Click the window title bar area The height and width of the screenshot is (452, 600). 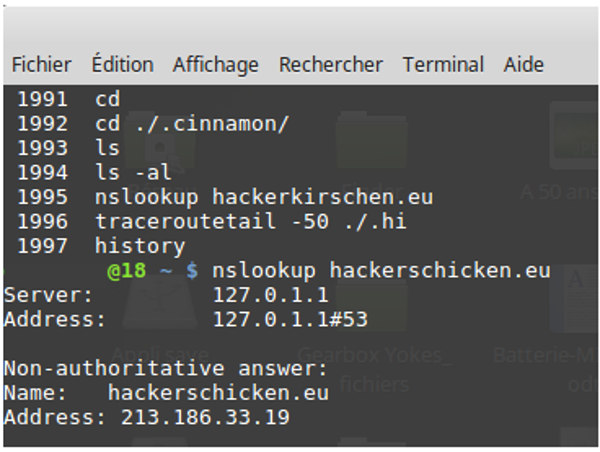pos(300,27)
